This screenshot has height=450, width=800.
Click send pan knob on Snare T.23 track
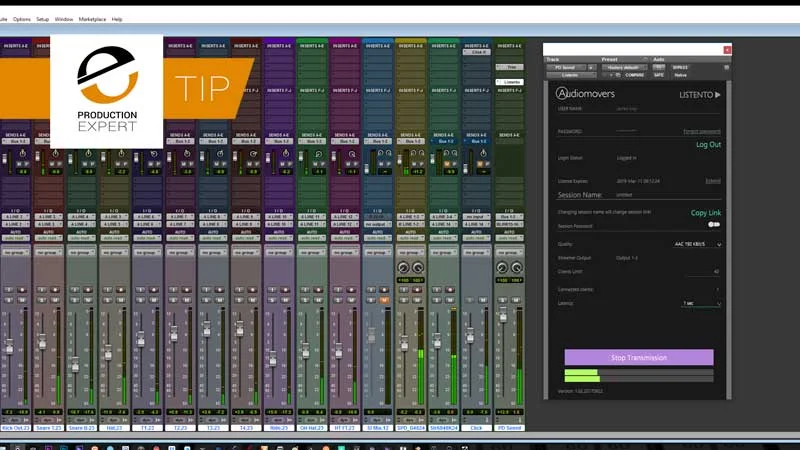(55, 153)
